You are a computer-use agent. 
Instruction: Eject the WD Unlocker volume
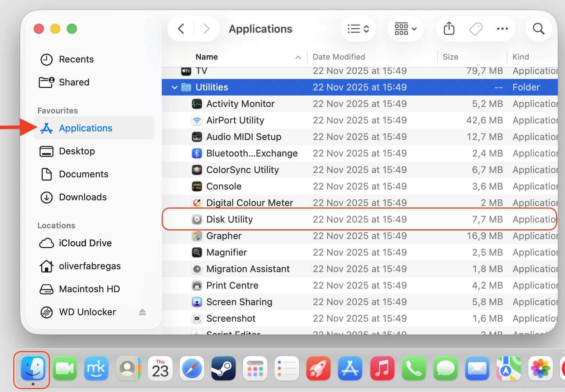tap(142, 312)
